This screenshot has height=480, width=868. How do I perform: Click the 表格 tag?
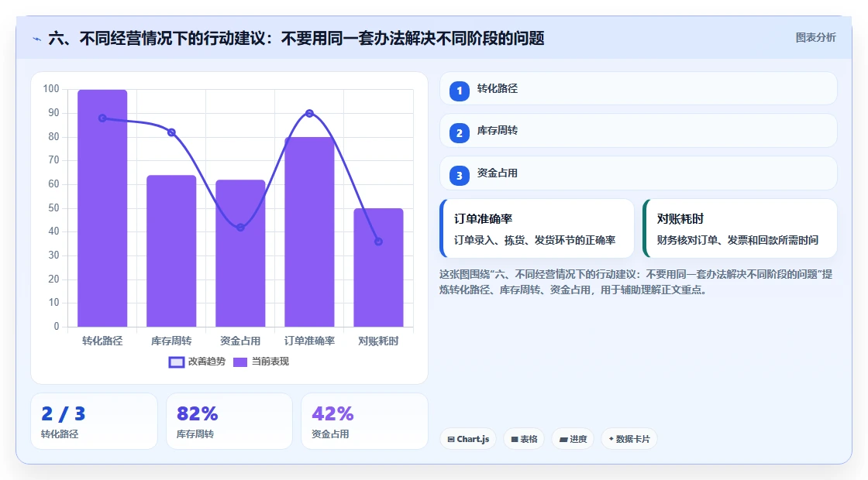pyautogui.click(x=524, y=439)
